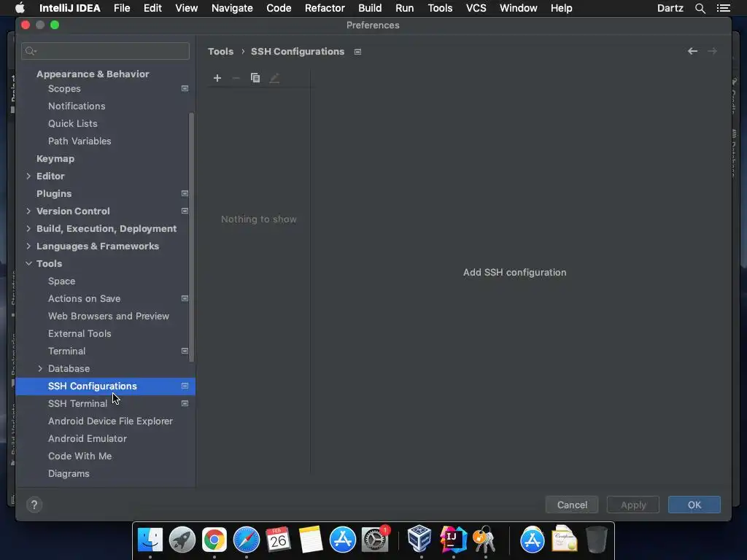Open the Apple menu
This screenshot has width=747, height=560.
20,8
